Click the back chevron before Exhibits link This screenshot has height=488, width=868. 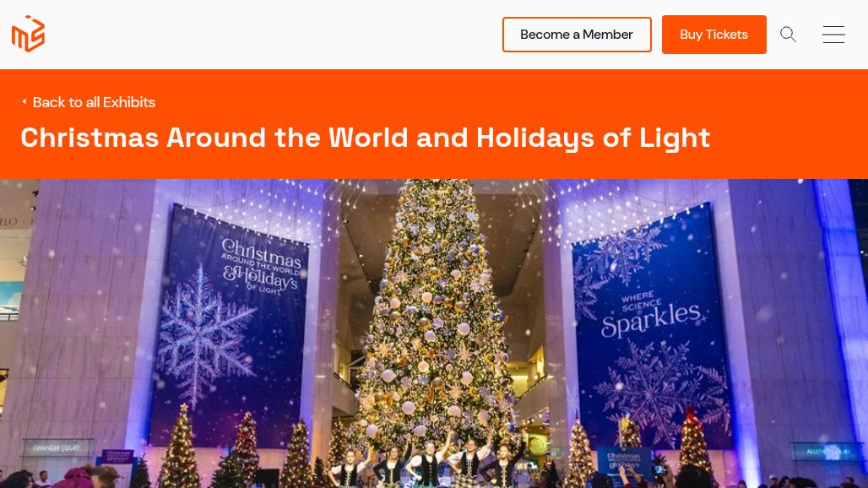pyautogui.click(x=24, y=102)
